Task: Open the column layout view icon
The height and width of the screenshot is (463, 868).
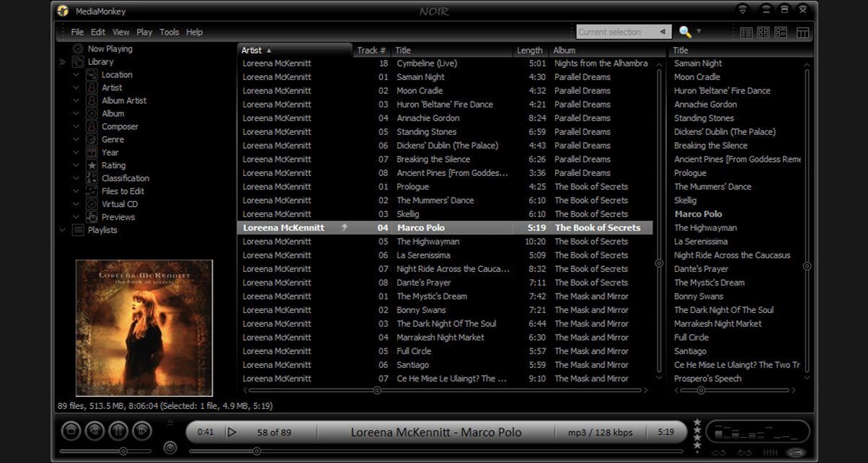Action: [x=802, y=32]
